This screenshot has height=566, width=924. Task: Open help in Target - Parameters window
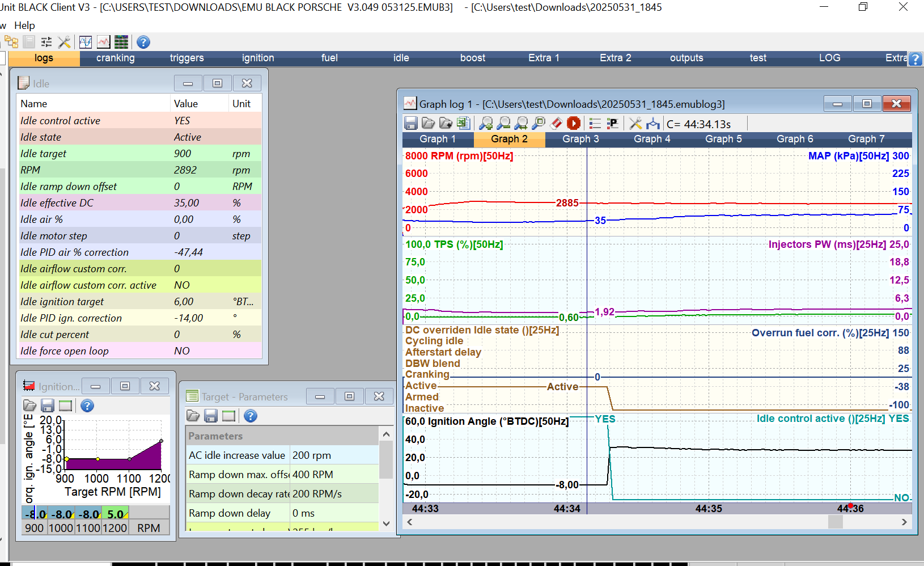(x=250, y=416)
